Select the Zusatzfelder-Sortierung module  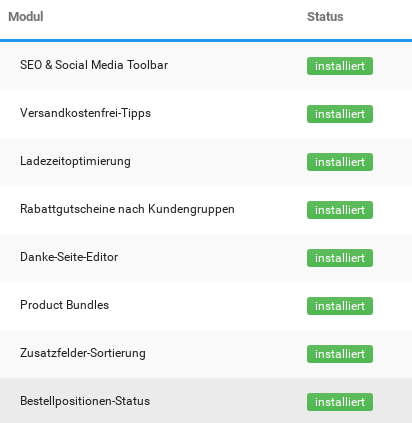click(83, 353)
